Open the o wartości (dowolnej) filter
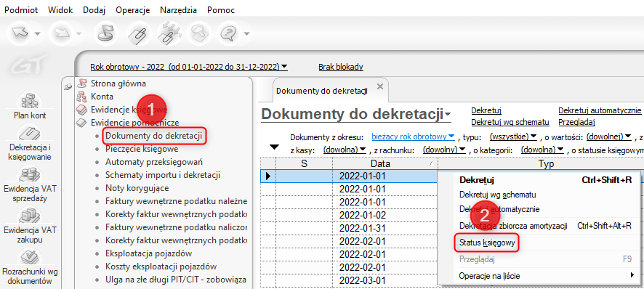The image size is (644, 289). [608, 136]
